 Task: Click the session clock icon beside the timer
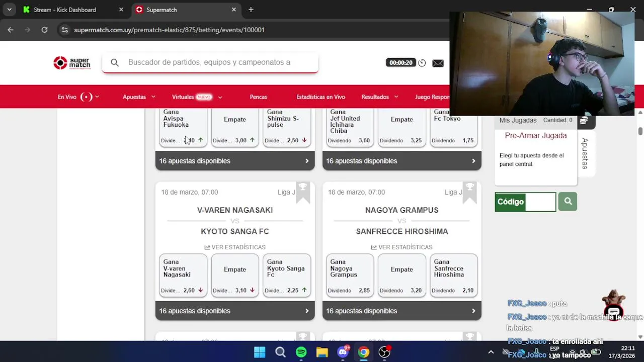pyautogui.click(x=422, y=63)
